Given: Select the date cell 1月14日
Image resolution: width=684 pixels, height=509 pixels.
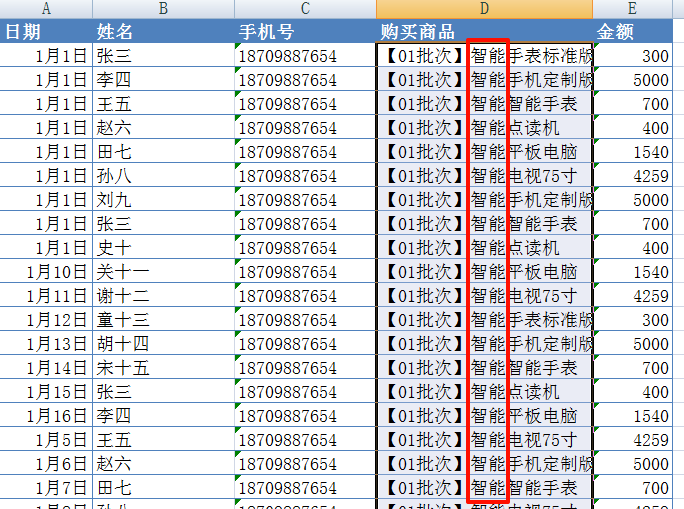Looking at the screenshot, I should [46, 367].
